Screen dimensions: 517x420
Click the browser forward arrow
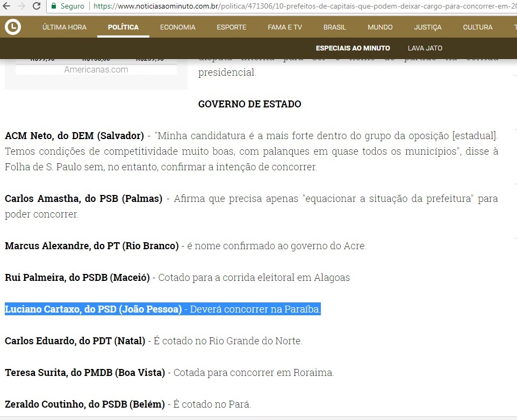[21, 6]
